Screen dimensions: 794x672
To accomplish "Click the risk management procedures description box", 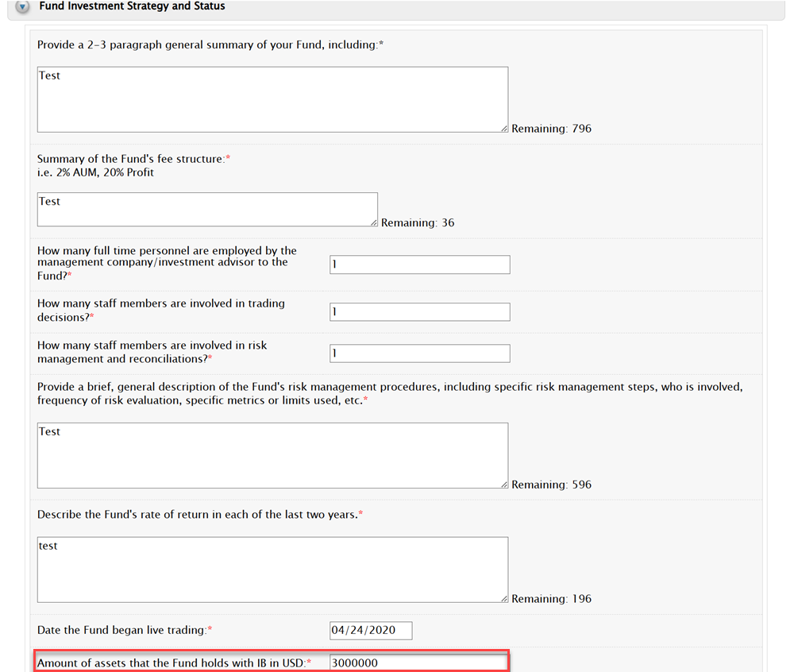I will pos(270,454).
